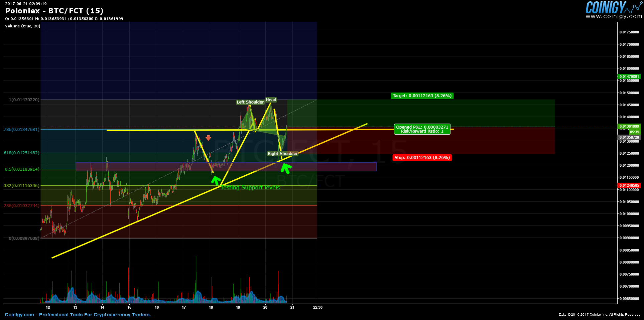Click the 05:39 candle countdown timer

(635, 132)
